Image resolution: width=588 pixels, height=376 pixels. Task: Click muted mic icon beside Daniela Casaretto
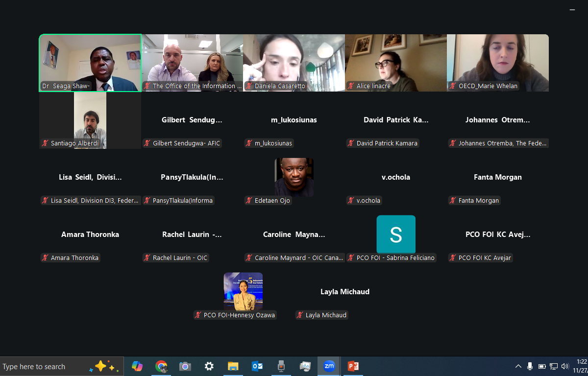click(x=249, y=86)
